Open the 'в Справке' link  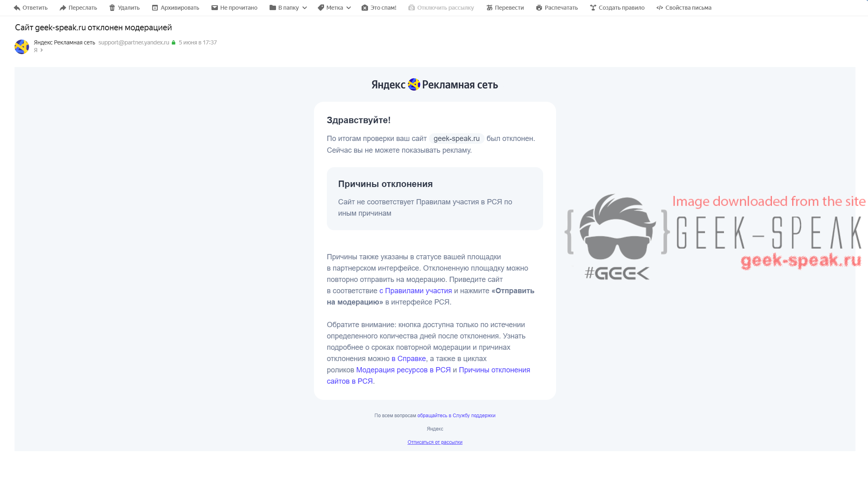(x=409, y=359)
